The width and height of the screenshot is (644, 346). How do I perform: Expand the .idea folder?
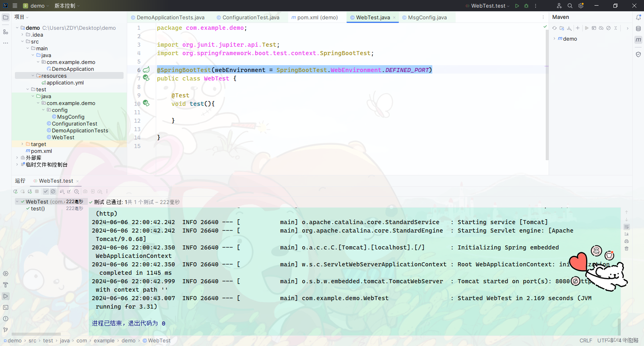[x=23, y=35]
